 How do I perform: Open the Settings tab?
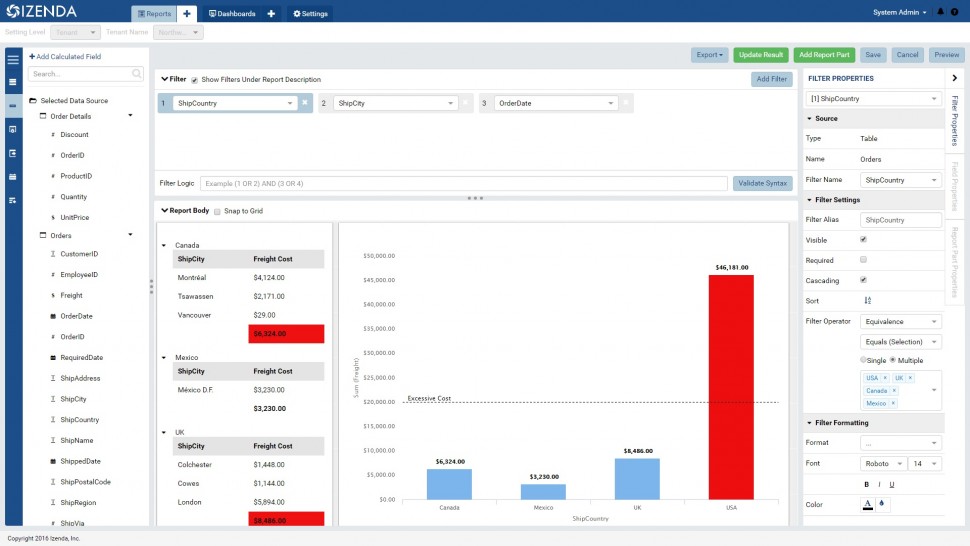click(x=310, y=14)
